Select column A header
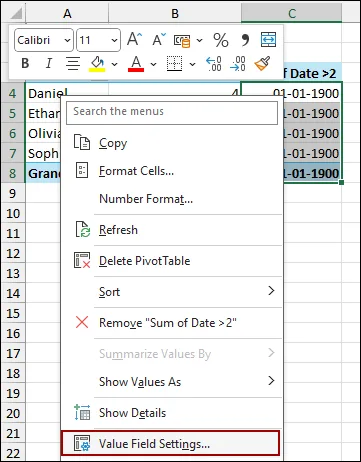 [67, 13]
